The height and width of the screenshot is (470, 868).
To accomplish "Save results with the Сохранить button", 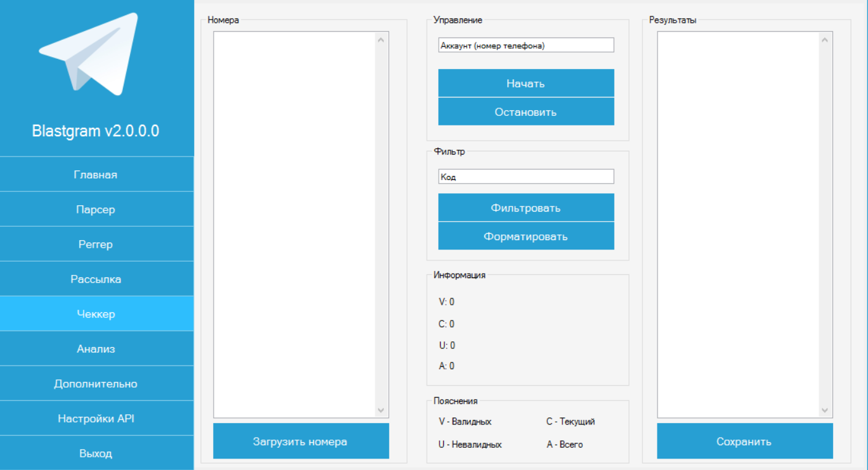I will 744,441.
